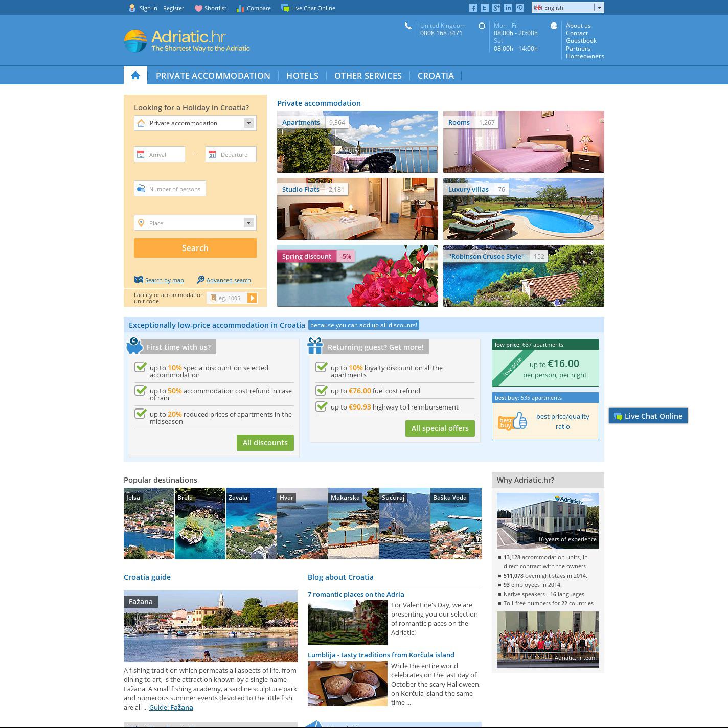Open the Lumblija Korčula island blog post

(381, 655)
